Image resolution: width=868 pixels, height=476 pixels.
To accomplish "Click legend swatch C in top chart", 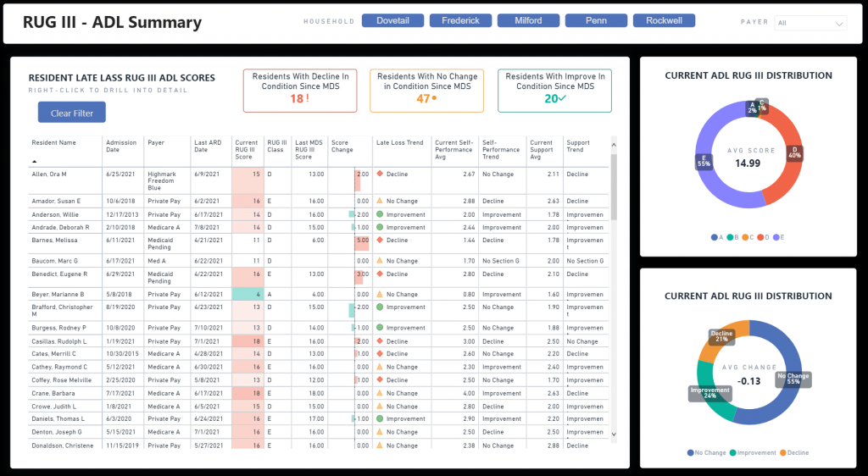I will pos(745,237).
